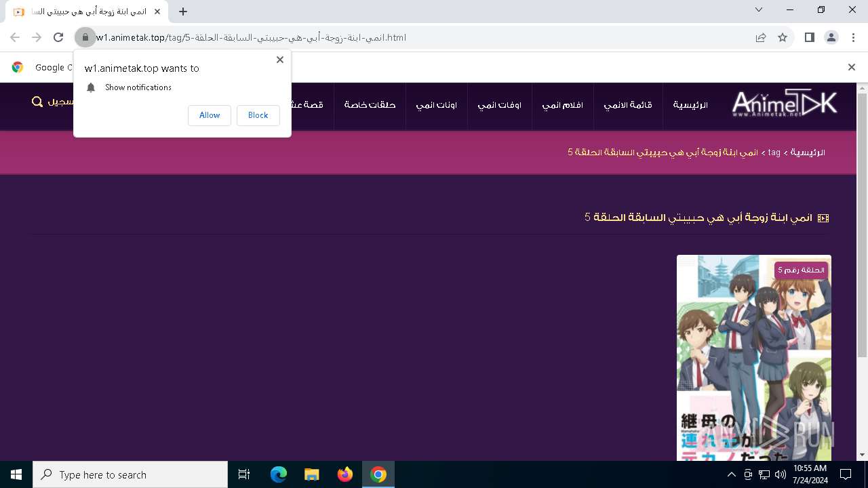Follow الرئيسية breadcrumb link

tap(808, 152)
